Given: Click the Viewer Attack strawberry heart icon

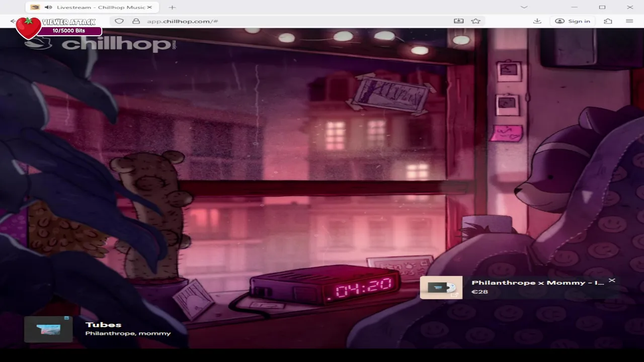Looking at the screenshot, I should (28, 28).
